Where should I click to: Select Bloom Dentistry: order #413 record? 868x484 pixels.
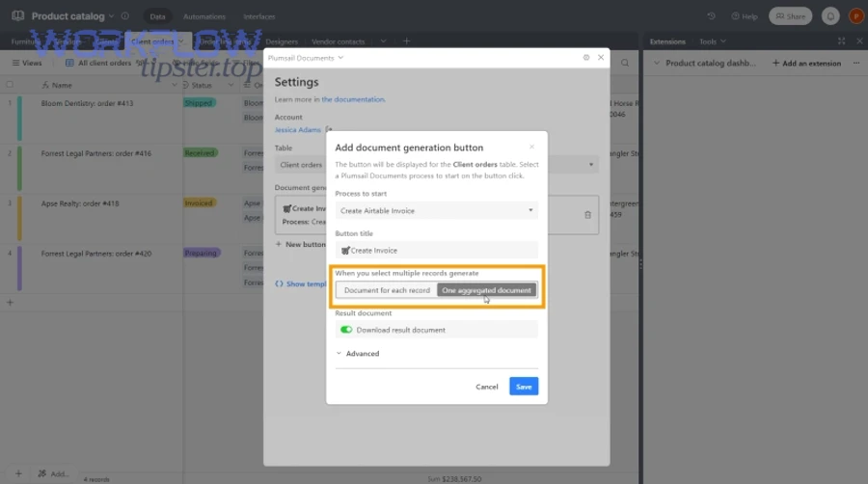[x=87, y=103]
